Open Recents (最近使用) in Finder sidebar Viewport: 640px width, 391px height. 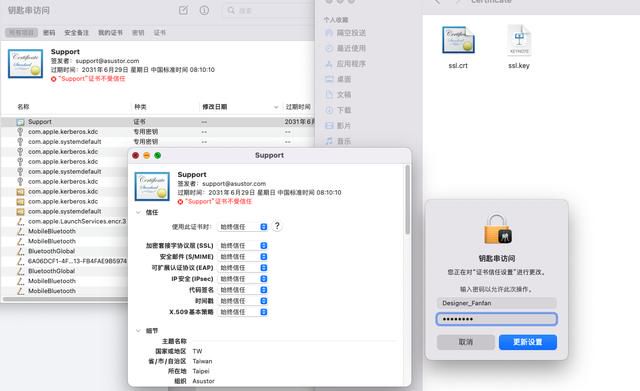click(345, 48)
